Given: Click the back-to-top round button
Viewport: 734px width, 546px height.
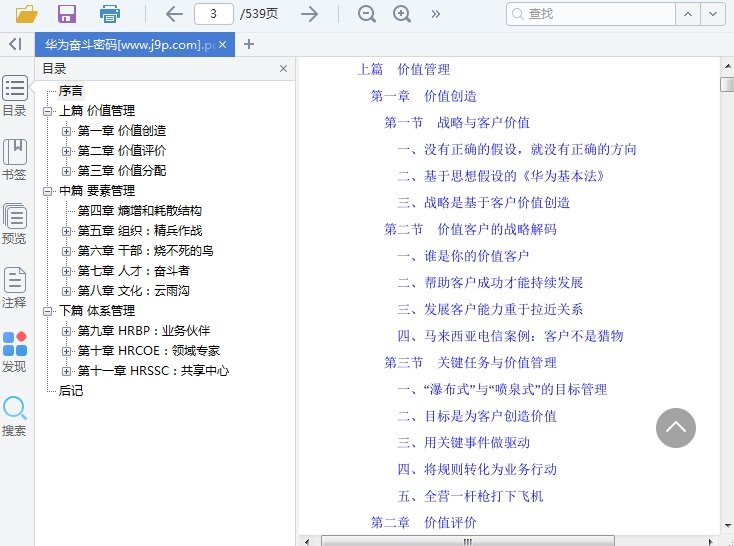Looking at the screenshot, I should (x=675, y=428).
